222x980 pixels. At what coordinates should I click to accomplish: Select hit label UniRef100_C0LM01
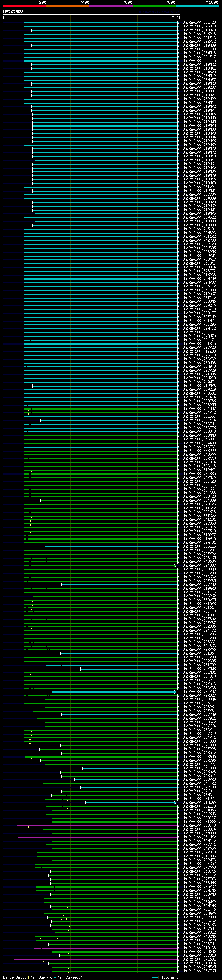(x=199, y=673)
